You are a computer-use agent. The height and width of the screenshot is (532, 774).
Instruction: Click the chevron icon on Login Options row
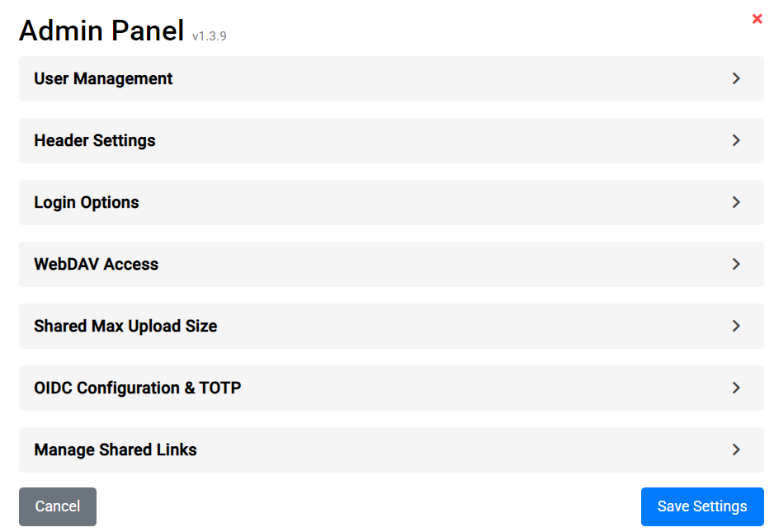click(x=736, y=202)
